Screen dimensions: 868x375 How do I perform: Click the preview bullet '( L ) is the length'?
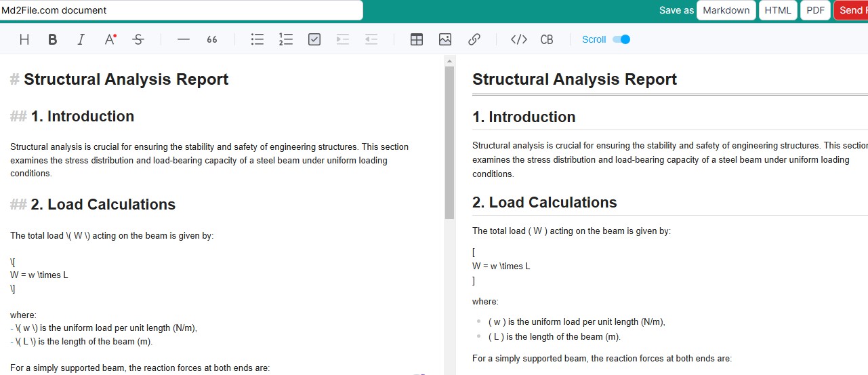pyautogui.click(x=554, y=337)
